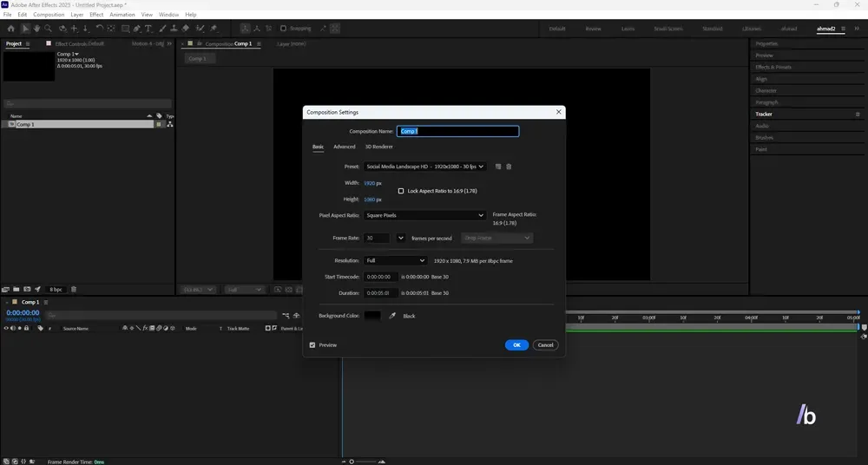
Task: Switch to the 3D Renderer tab
Action: (x=378, y=147)
